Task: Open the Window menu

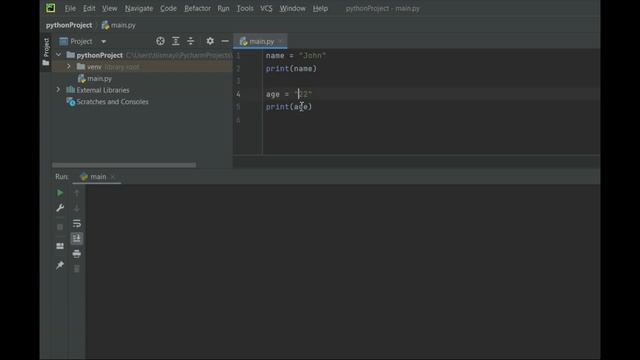Action: 292,9
